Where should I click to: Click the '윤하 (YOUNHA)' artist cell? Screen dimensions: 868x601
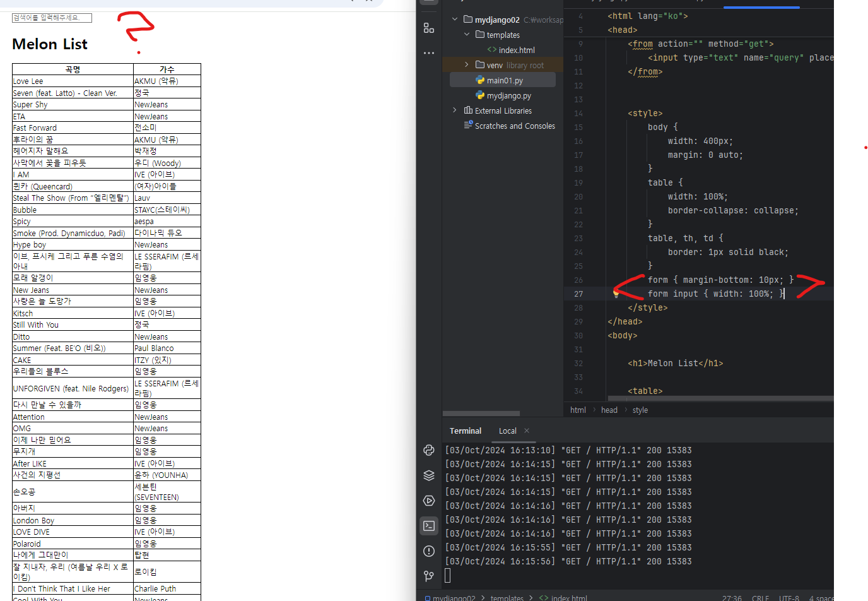(x=167, y=475)
